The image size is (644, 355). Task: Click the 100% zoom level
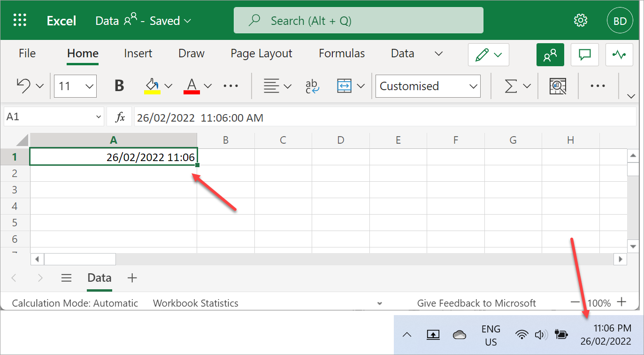[x=599, y=303]
